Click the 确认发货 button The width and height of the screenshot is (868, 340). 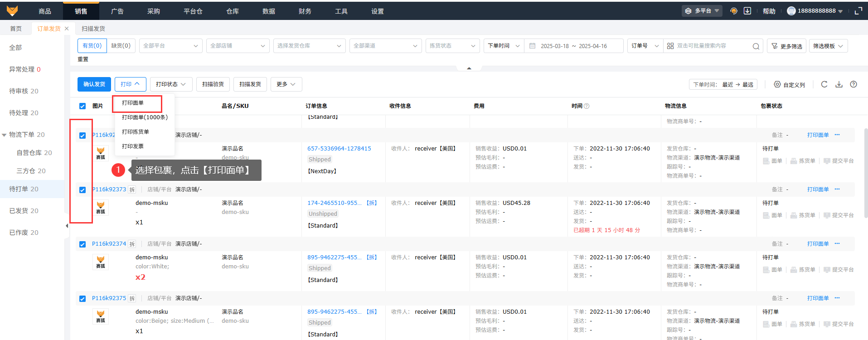(94, 84)
